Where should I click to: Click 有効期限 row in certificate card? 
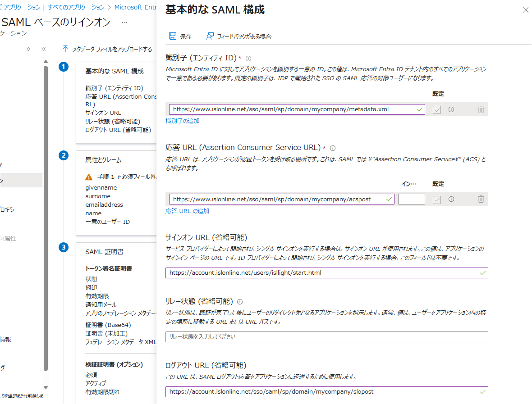tap(97, 296)
